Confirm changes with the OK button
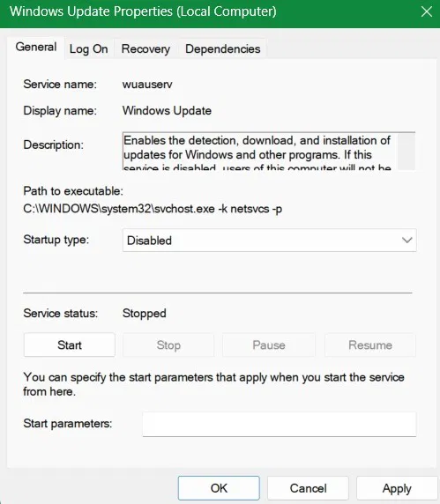This screenshot has width=440, height=504. [219, 488]
